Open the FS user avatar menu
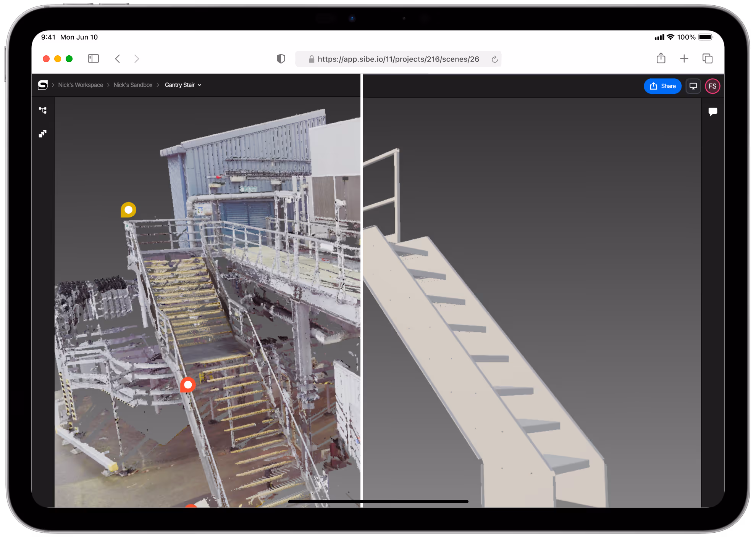Screen dimensions: 756x538 tap(712, 86)
